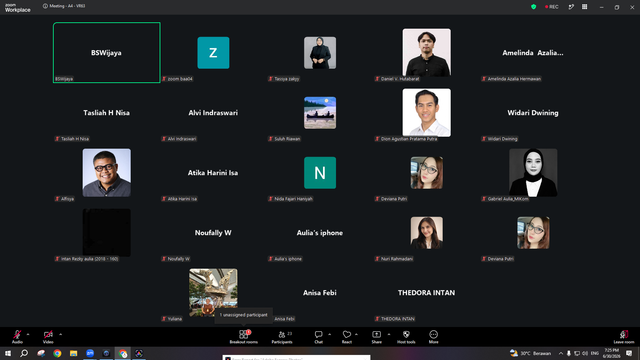Select the Aulia's iphone tile
This screenshot has width=640, height=360.
[320, 233]
